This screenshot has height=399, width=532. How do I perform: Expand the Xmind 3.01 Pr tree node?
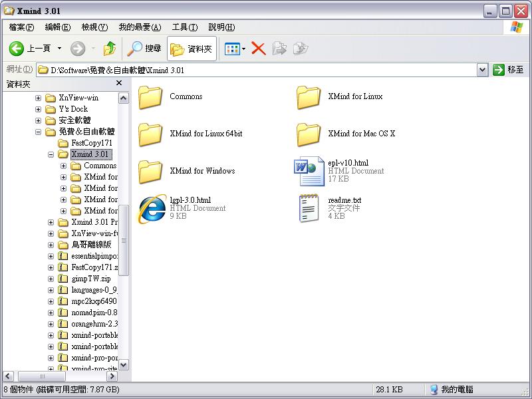pyautogui.click(x=51, y=223)
